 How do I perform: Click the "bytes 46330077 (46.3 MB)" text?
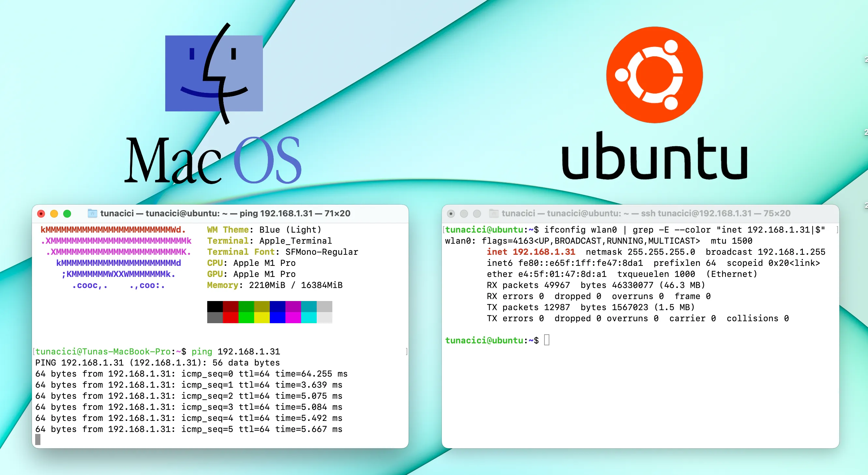point(643,285)
